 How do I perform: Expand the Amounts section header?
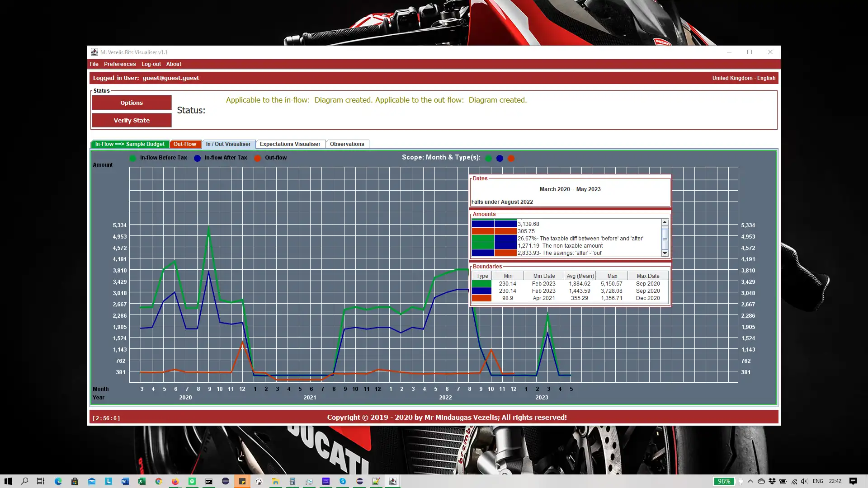pyautogui.click(x=483, y=213)
